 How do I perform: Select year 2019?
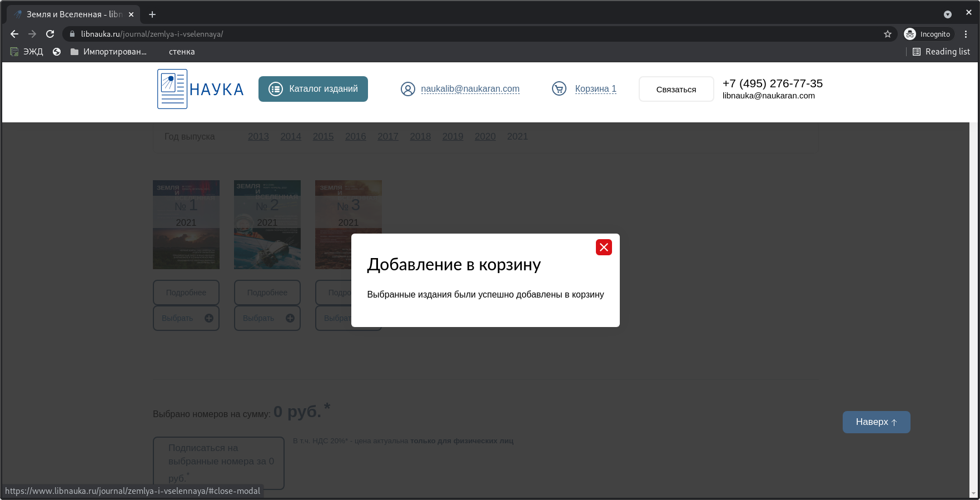pos(453,136)
